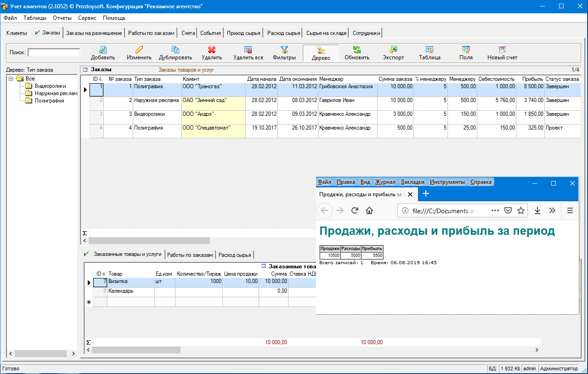This screenshot has width=588, height=374.
Task: Toggle the Дерево tree view button
Action: pyautogui.click(x=321, y=53)
